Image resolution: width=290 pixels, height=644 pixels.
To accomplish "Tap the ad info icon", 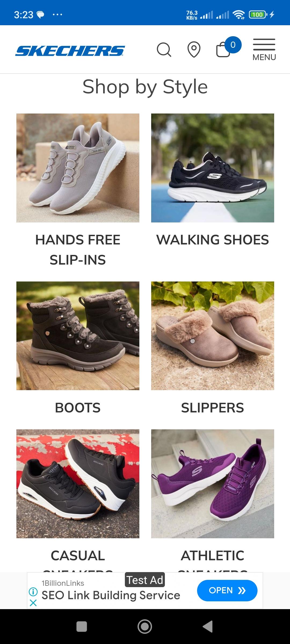I will (33, 591).
